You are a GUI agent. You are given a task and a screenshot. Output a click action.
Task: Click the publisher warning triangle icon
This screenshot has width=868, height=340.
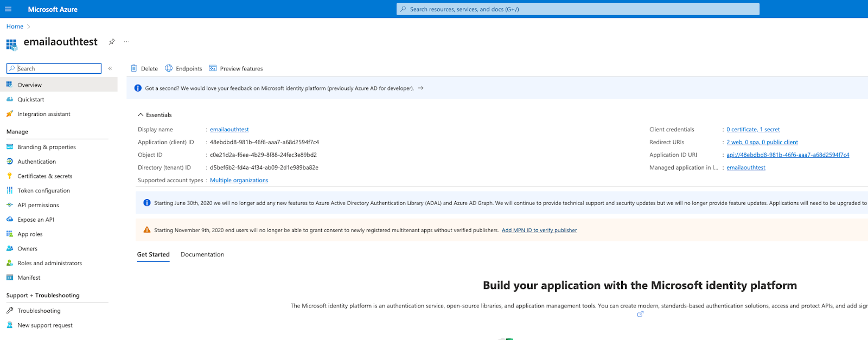click(146, 230)
